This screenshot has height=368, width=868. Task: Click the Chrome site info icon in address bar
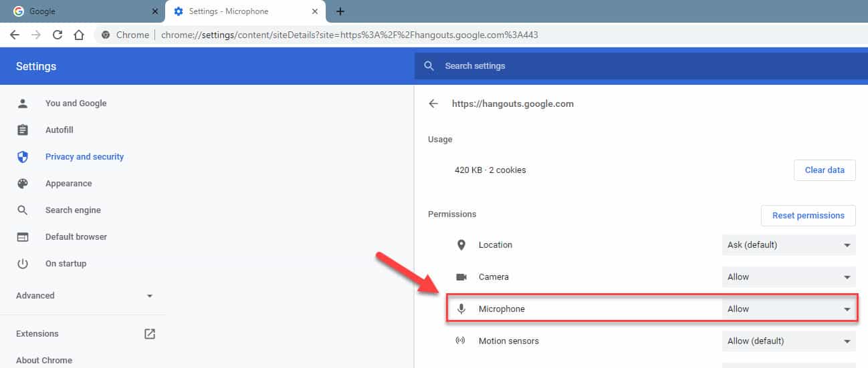tap(106, 35)
